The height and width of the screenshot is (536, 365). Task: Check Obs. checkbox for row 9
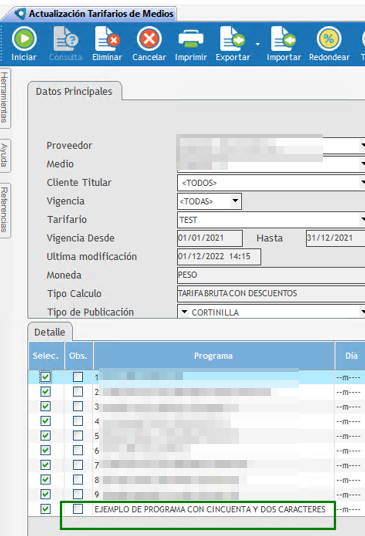[x=78, y=494]
